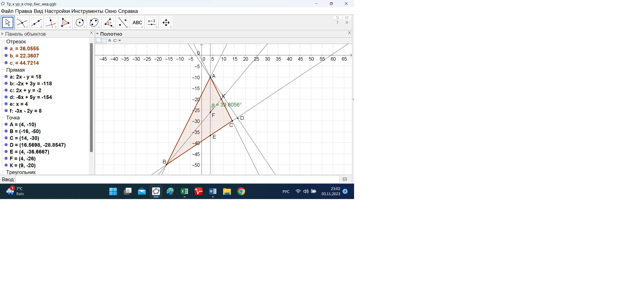Open the Настройки menu
Viewport: 644px width, 298px height.
[x=57, y=11]
